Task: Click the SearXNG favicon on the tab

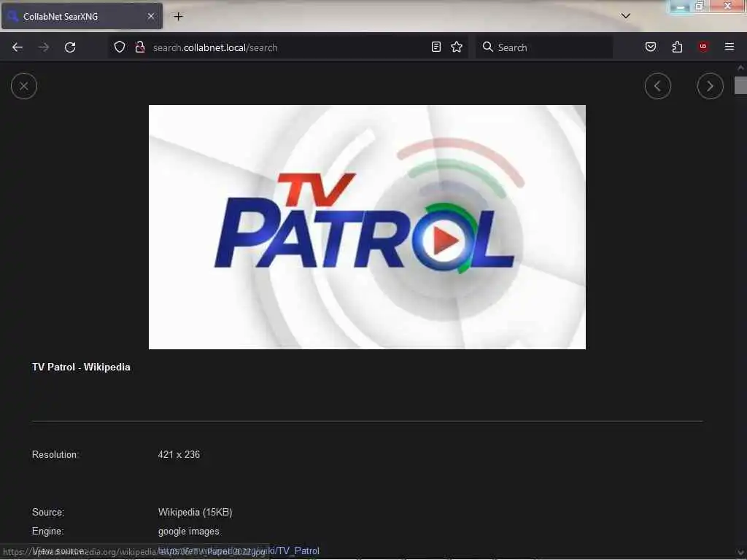Action: coord(13,16)
